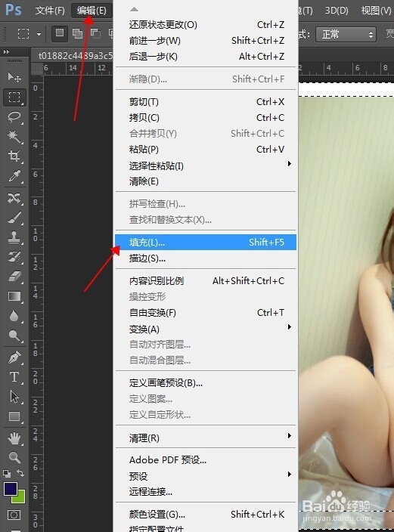The width and height of the screenshot is (394, 532).
Task: Choose Add to Selection mode button
Action: [77, 33]
